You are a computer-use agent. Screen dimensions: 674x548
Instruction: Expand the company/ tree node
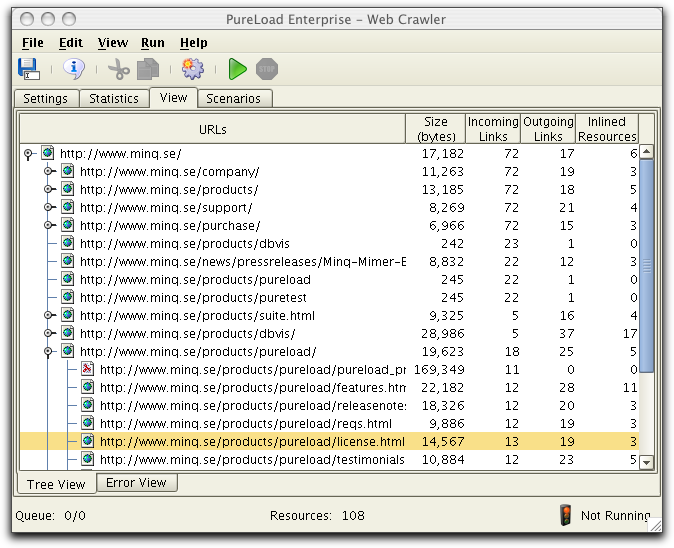pos(49,171)
